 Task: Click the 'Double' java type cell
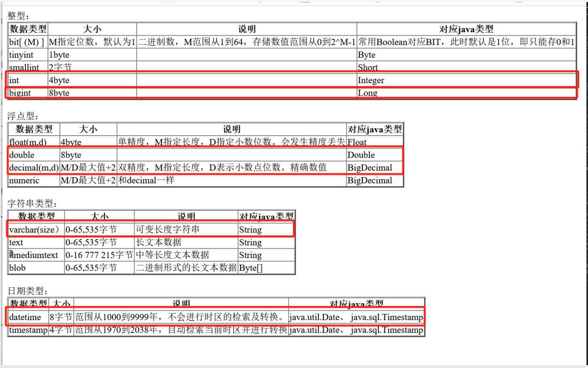tap(375, 155)
